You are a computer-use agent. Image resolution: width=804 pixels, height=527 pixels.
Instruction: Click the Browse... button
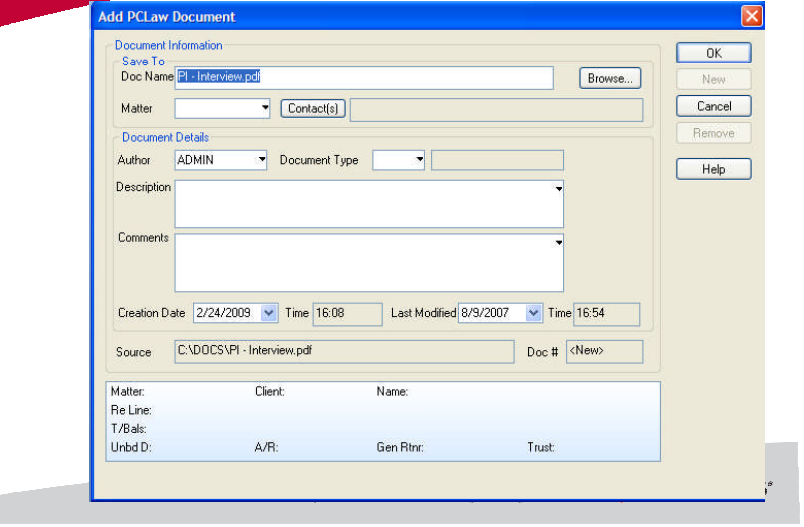tap(610, 78)
